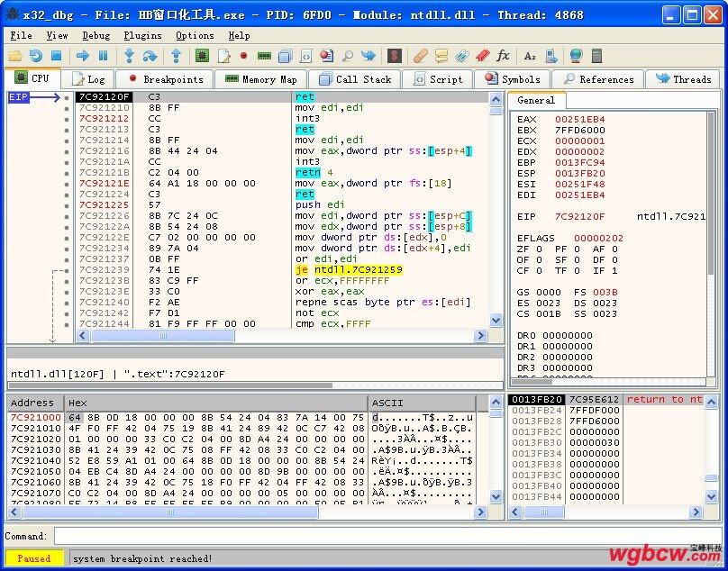Screen dimensions: 728x571
Task: Click the disassembly horizontal scroll-right arrow
Action: [480, 335]
